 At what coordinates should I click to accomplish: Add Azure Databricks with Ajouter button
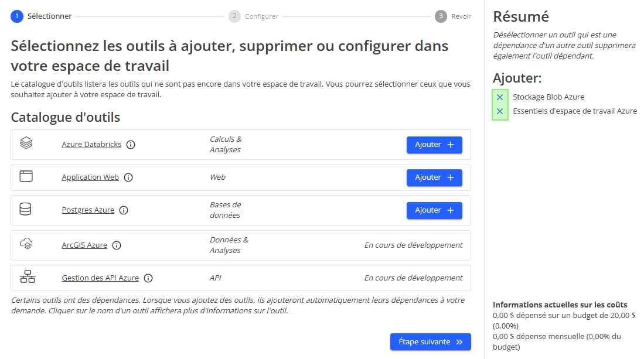click(x=434, y=144)
